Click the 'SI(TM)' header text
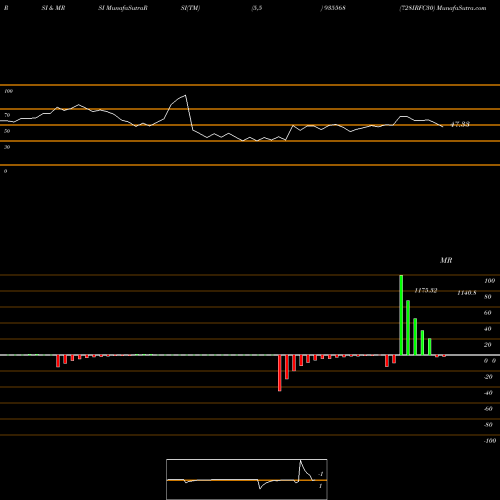The width and height of the screenshot is (500, 500). (x=190, y=8)
